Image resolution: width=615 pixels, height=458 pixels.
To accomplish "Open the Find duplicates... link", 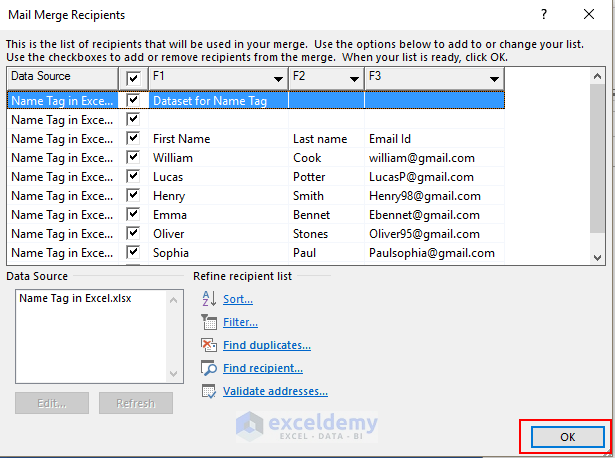I will pos(267,345).
